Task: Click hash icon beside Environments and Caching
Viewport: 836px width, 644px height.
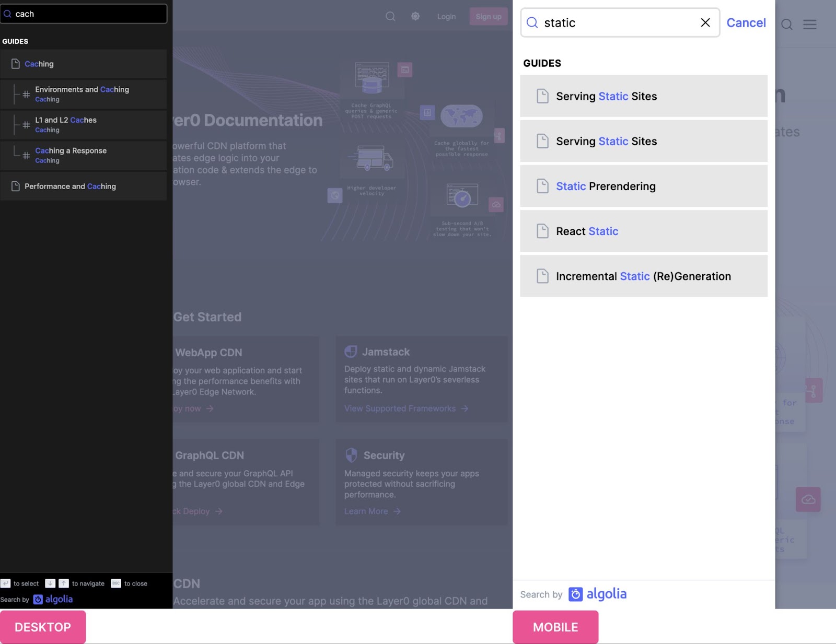Action: (x=26, y=95)
